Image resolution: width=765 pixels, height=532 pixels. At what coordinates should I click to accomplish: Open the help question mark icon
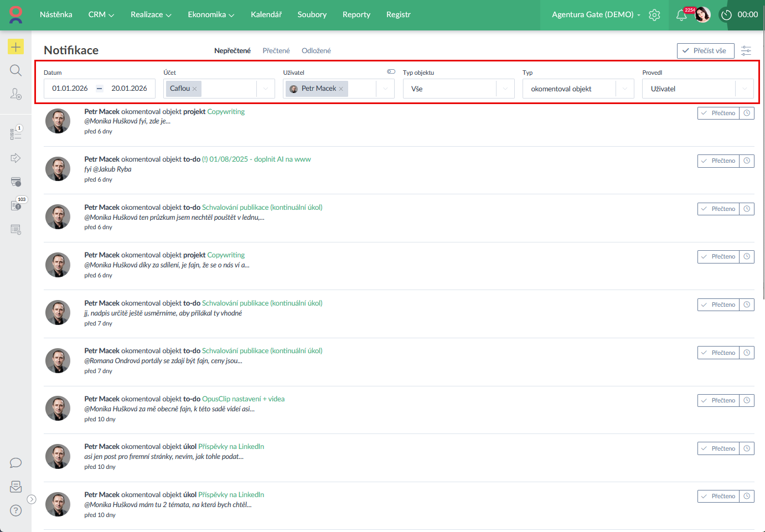pyautogui.click(x=15, y=510)
